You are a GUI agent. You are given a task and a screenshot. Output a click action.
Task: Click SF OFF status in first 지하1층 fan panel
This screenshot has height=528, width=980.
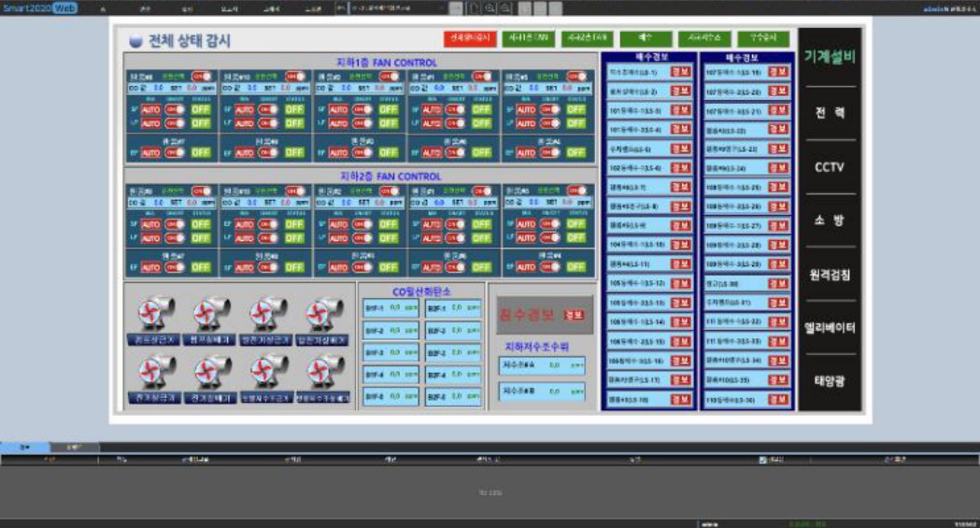click(x=201, y=109)
